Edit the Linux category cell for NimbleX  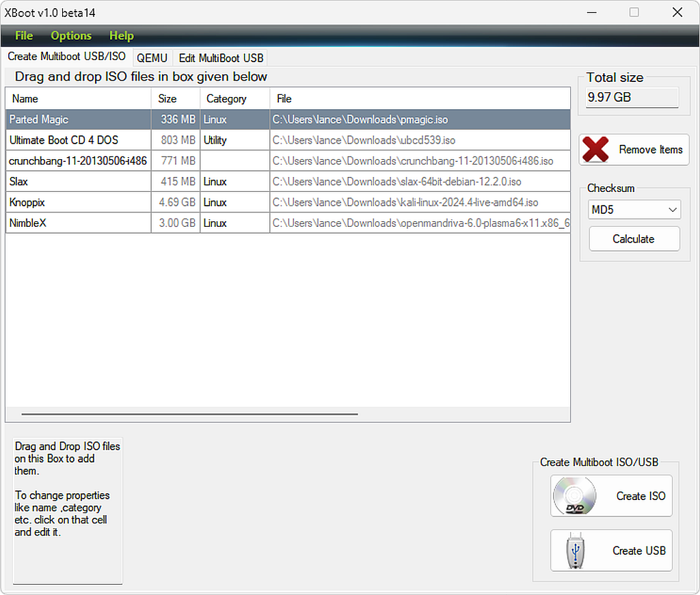235,223
